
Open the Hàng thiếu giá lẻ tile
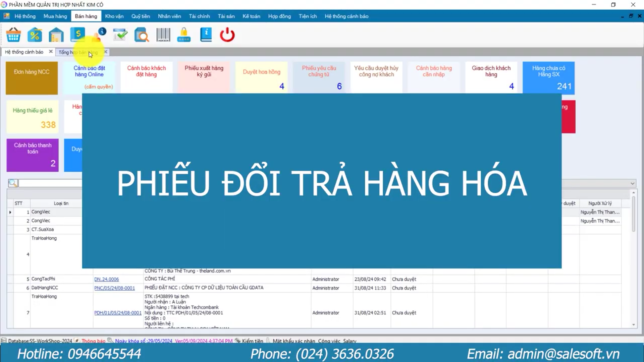pyautogui.click(x=33, y=117)
